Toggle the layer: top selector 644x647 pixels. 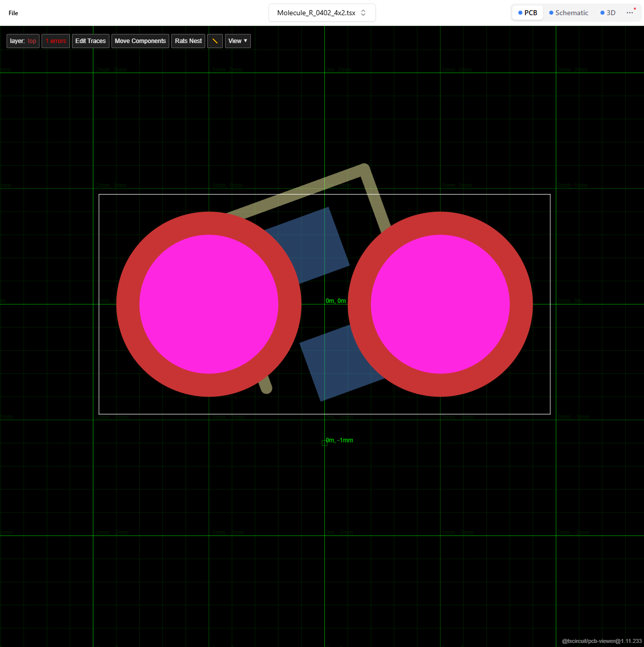[23, 41]
